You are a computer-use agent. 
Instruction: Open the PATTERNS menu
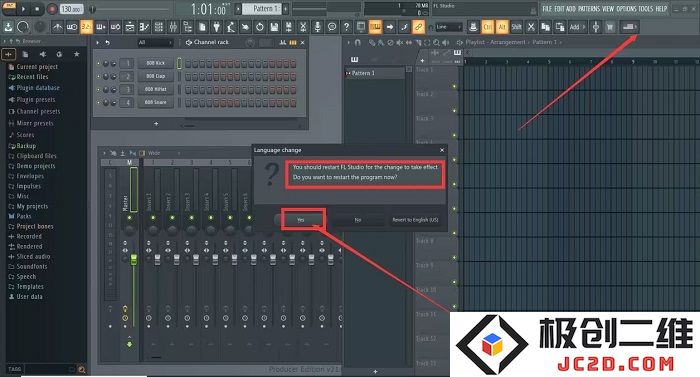pyautogui.click(x=589, y=8)
